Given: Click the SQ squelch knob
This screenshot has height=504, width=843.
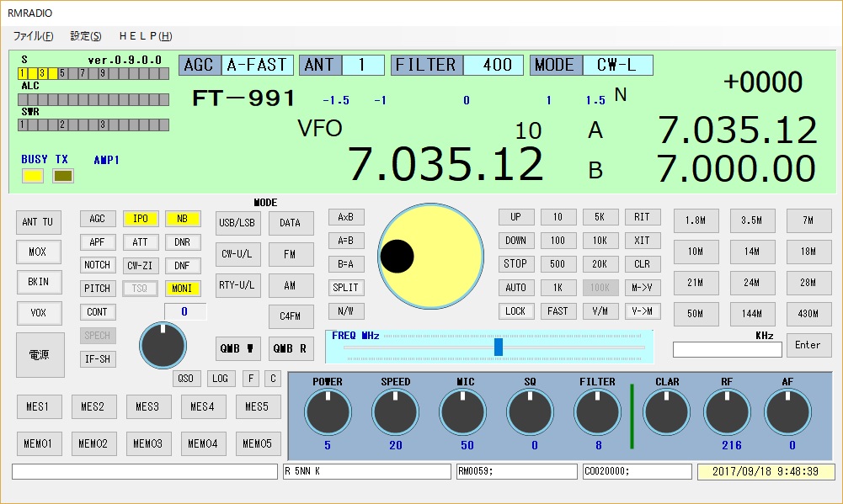Looking at the screenshot, I should (x=530, y=412).
